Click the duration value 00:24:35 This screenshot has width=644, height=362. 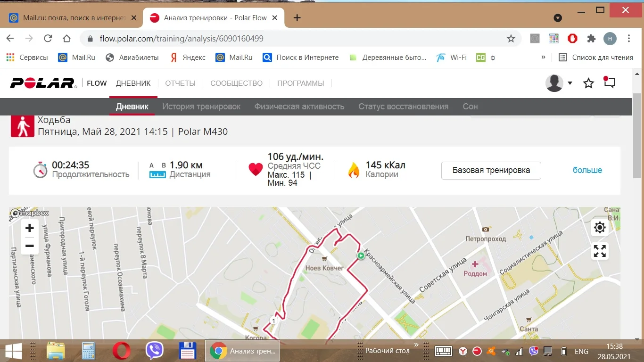pos(71,165)
